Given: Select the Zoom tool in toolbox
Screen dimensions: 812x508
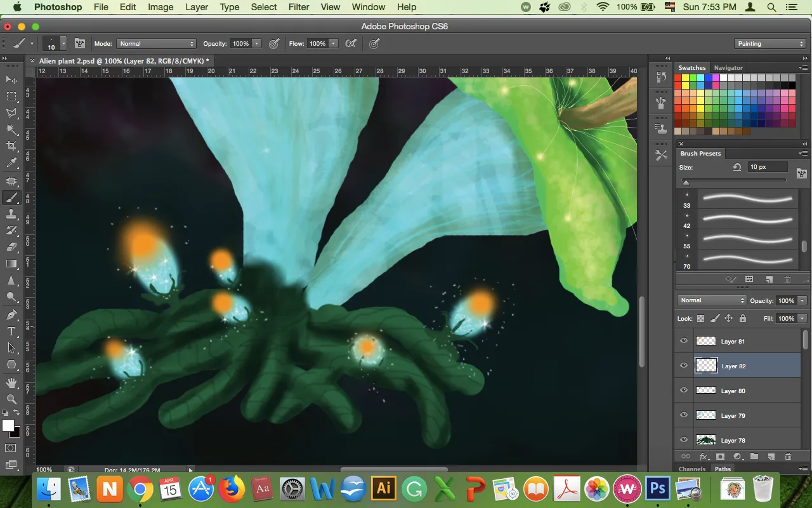Looking at the screenshot, I should [11, 399].
